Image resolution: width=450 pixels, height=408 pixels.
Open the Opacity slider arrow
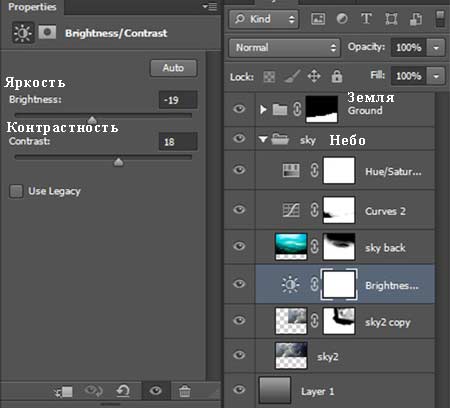click(x=436, y=48)
